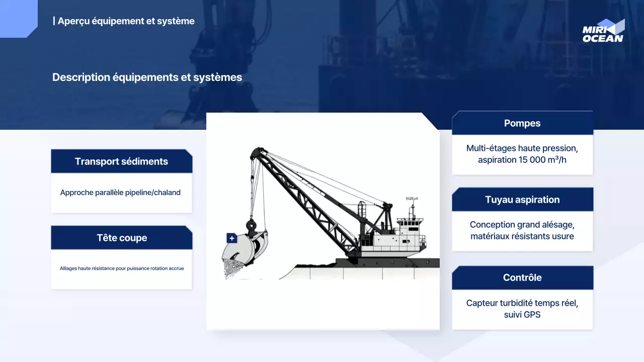Click the Miri Ocean logo

click(x=603, y=31)
